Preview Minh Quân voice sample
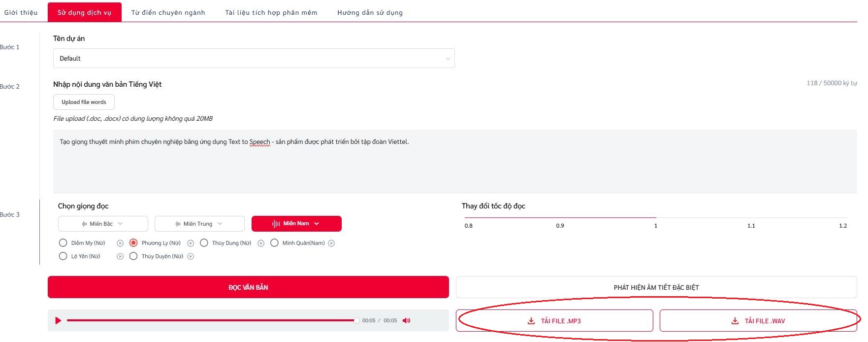Image resolution: width=868 pixels, height=342 pixels. 331,243
